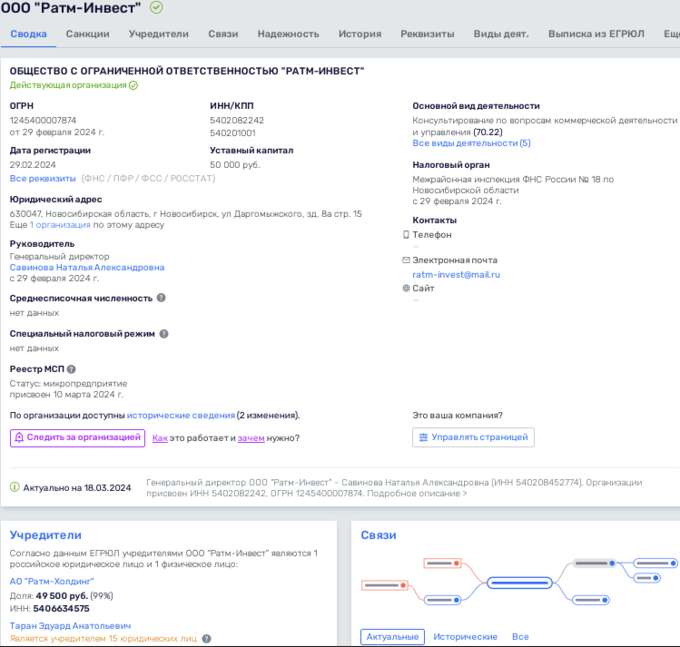Click help icon next to founder's 15 companies
This screenshot has width=680, height=647.
point(206,638)
